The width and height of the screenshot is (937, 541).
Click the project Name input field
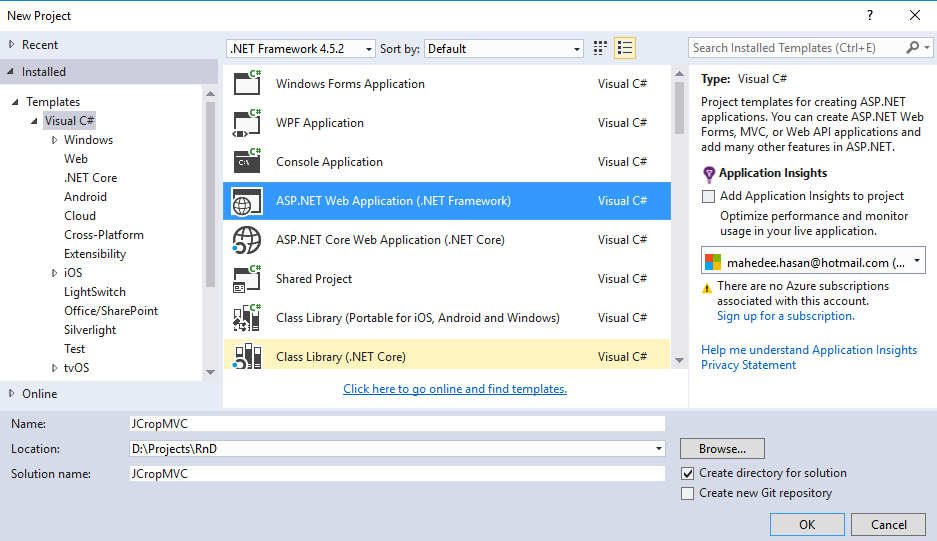coord(397,423)
